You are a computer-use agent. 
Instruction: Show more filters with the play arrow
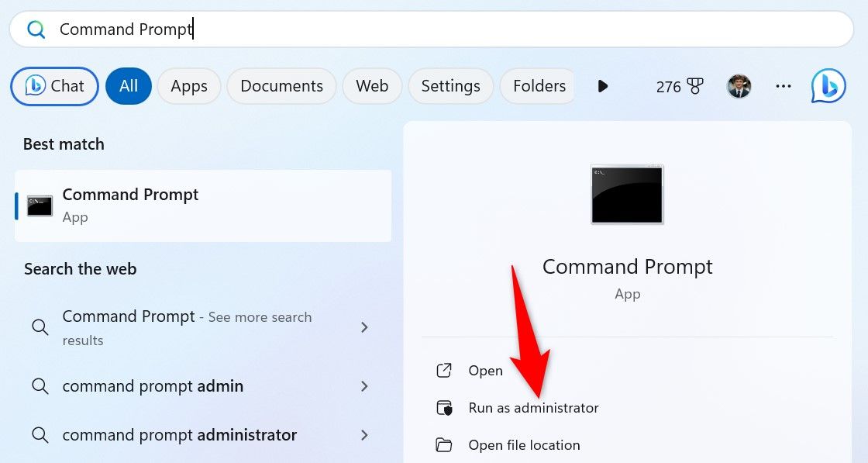point(603,86)
